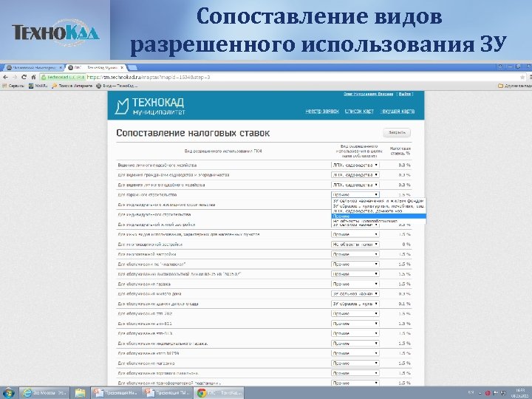Switch to Chrome ГИС ТехноКад taskbar item
The height and width of the screenshot is (399, 532).
pyautogui.click(x=219, y=392)
